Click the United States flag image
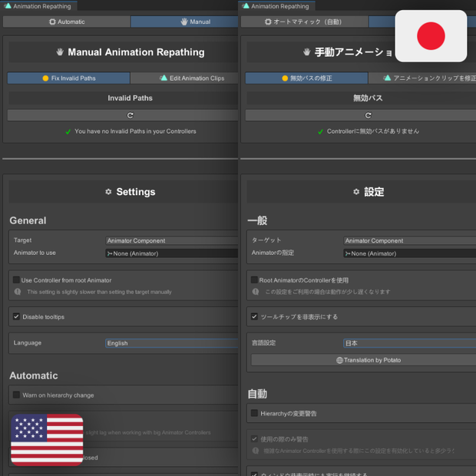476x476 pixels. click(47, 440)
